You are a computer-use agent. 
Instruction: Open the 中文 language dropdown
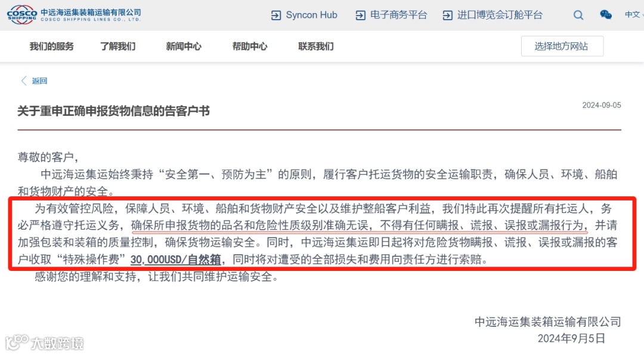(634, 15)
